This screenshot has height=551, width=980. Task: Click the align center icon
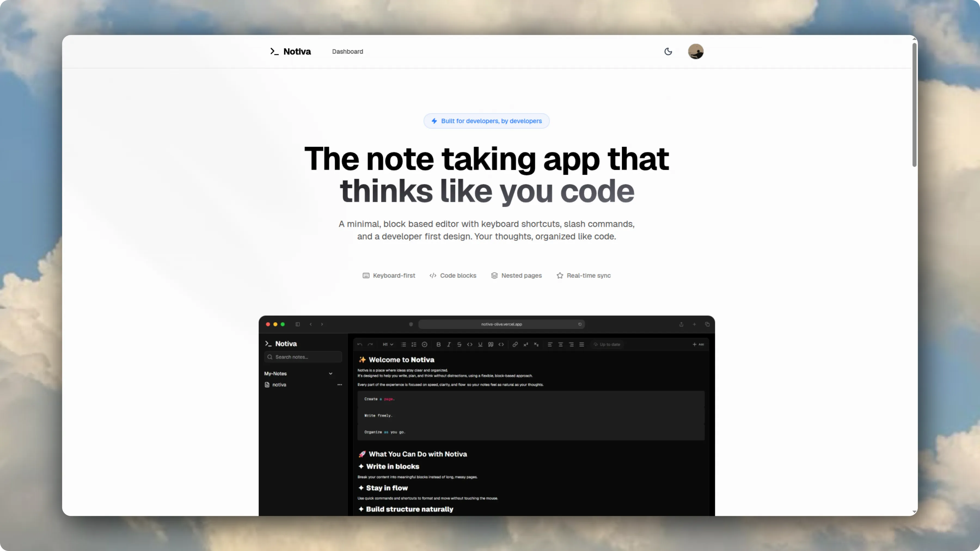(x=561, y=344)
